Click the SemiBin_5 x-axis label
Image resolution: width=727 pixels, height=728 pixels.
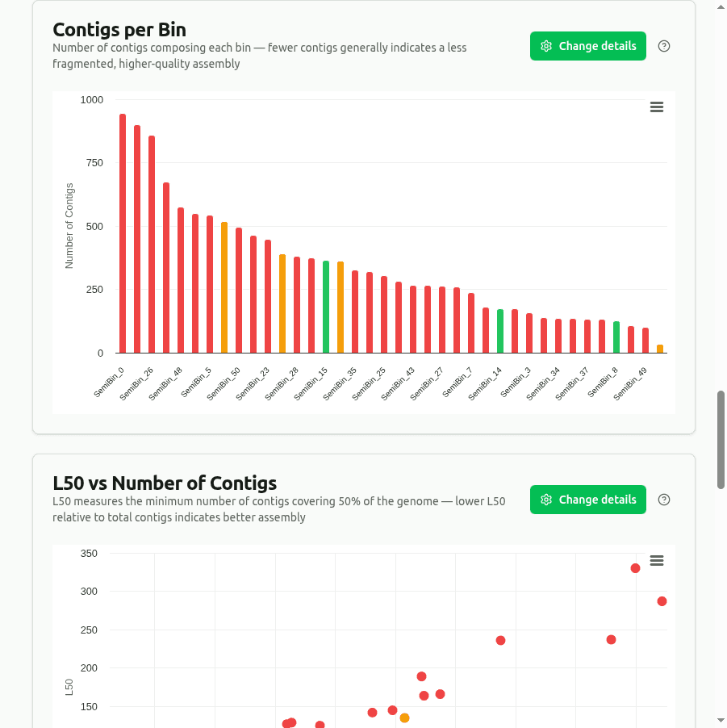[197, 383]
